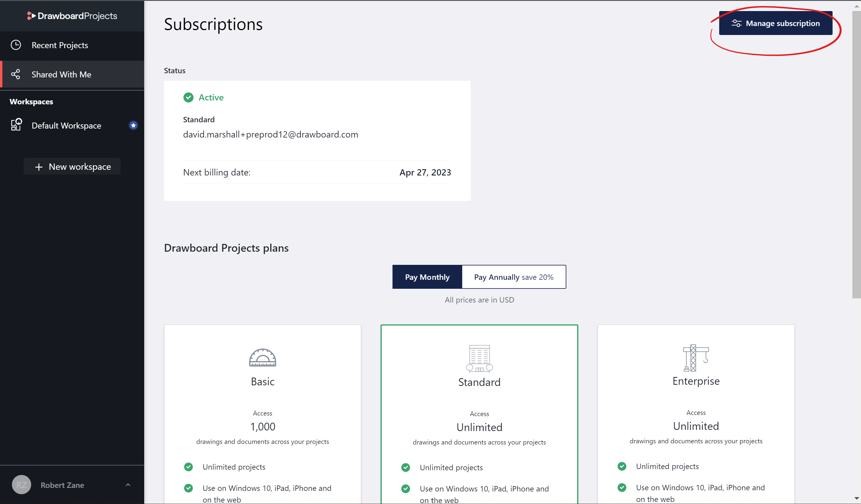Click the 1,000 access value in Basic
Viewport: 861px width, 504px height.
click(x=262, y=427)
